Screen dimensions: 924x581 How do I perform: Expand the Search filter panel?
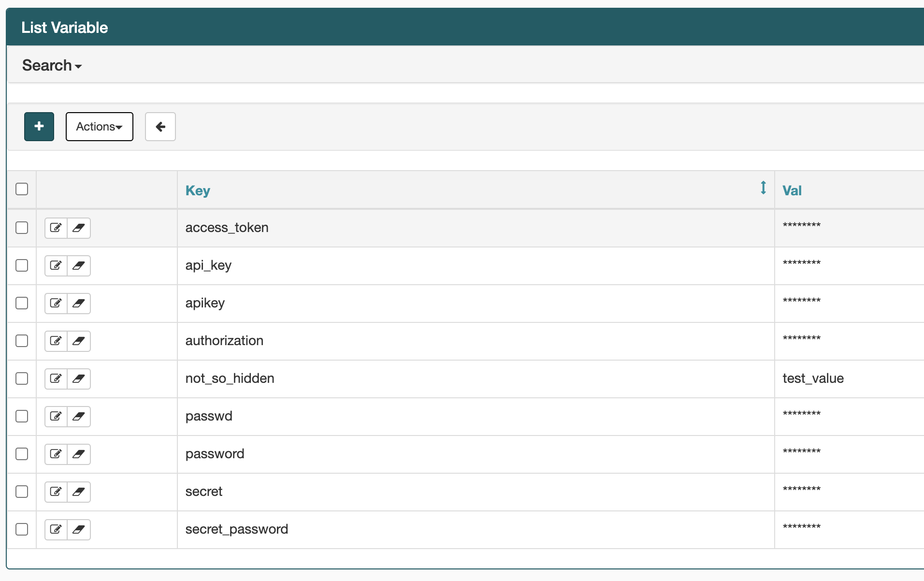(x=52, y=65)
